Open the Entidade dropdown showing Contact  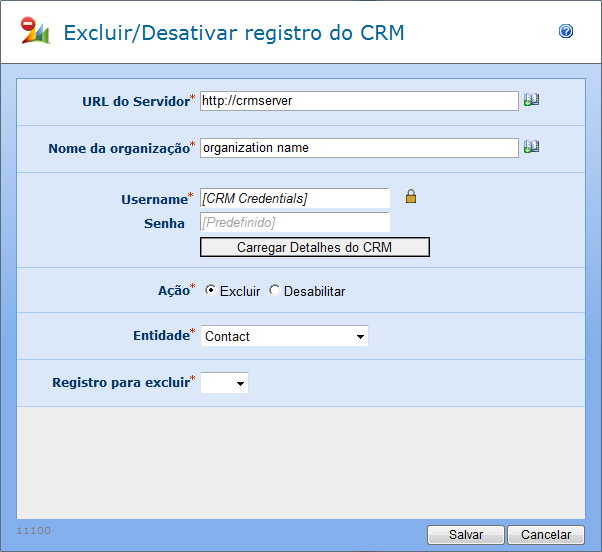coord(284,336)
